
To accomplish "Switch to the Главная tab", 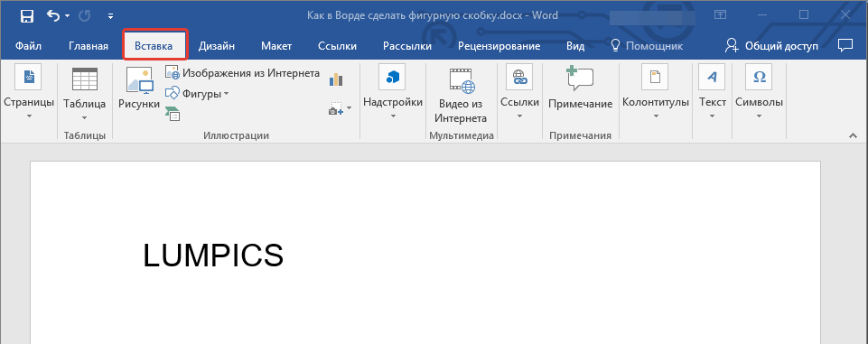I will (x=89, y=46).
